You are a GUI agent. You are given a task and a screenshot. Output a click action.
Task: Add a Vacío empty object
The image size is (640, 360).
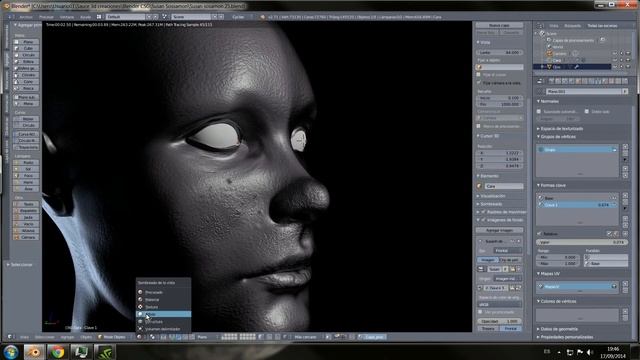(x=27, y=224)
